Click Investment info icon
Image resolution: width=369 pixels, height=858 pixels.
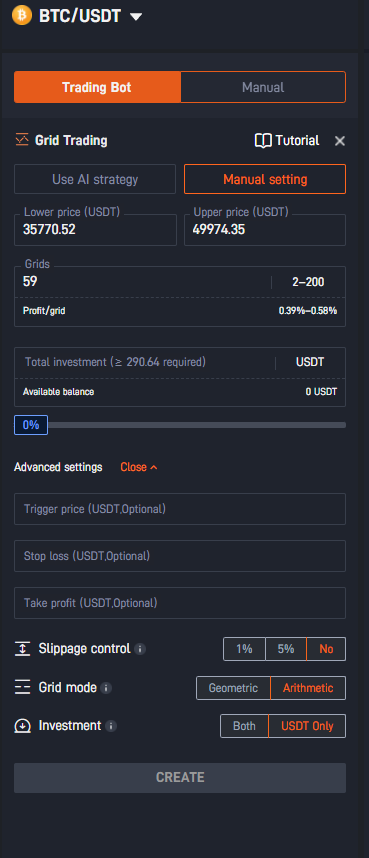pyautogui.click(x=111, y=726)
